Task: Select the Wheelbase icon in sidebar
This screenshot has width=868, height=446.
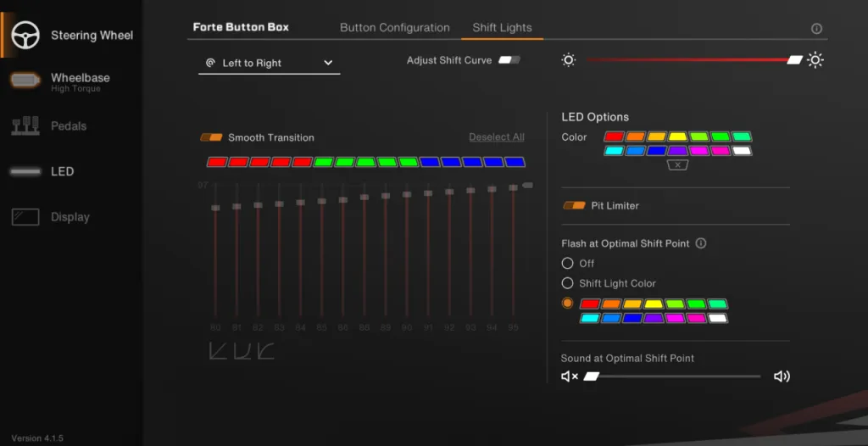Action: coord(25,81)
